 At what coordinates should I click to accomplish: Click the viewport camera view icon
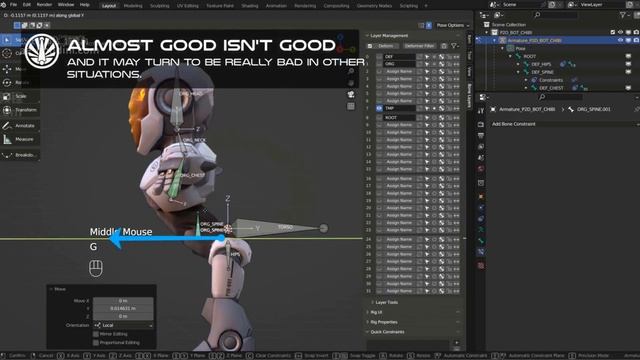tap(351, 95)
